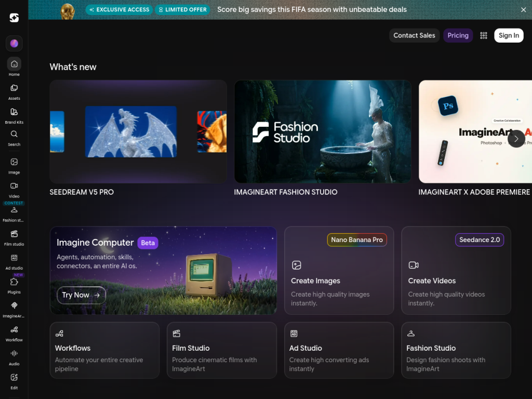Click the Search icon in sidebar

click(x=14, y=138)
